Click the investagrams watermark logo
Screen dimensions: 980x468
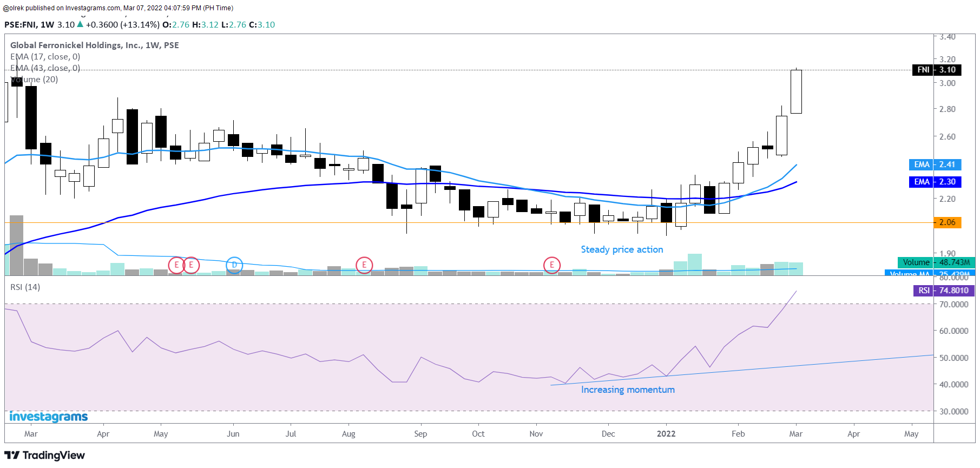pyautogui.click(x=49, y=417)
